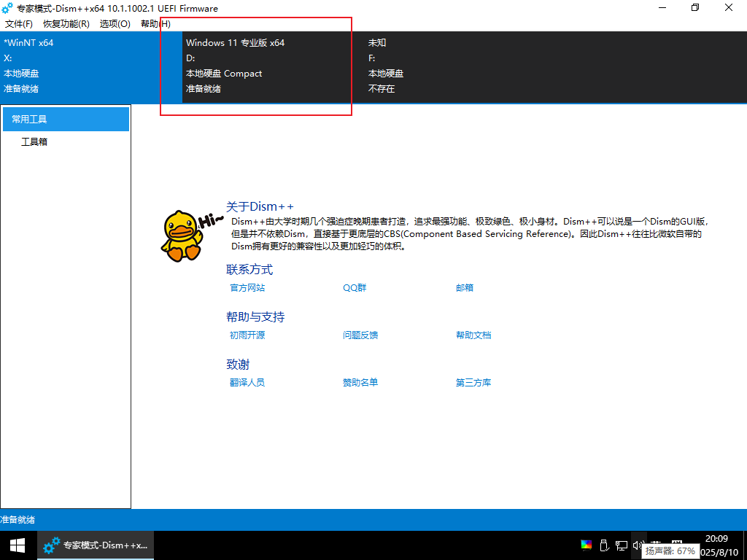Click the Dism++ gear icon in title bar
Screen dimensions: 747x560
(x=7, y=8)
